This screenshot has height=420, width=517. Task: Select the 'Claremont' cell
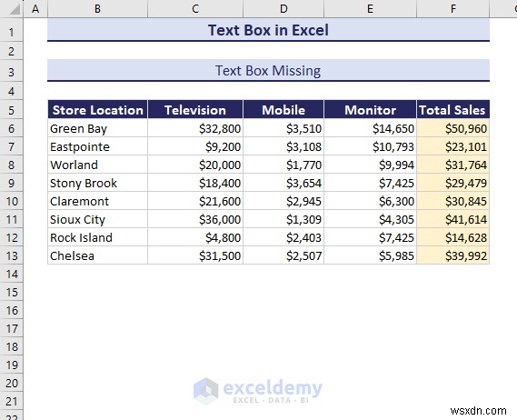point(97,201)
